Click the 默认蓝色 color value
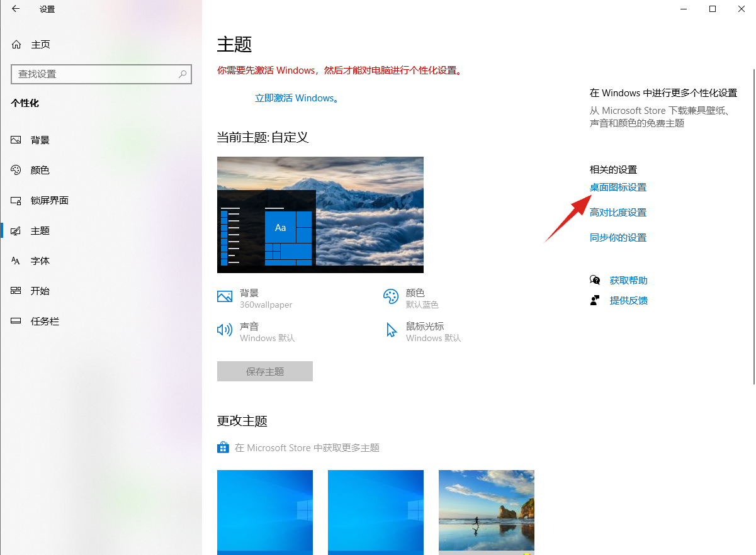 (422, 305)
